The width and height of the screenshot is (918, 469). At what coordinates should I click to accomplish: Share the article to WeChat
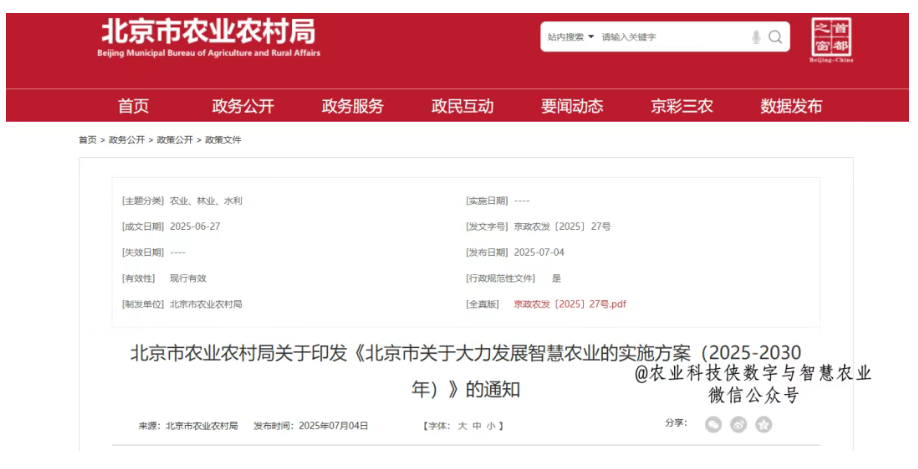pyautogui.click(x=713, y=425)
